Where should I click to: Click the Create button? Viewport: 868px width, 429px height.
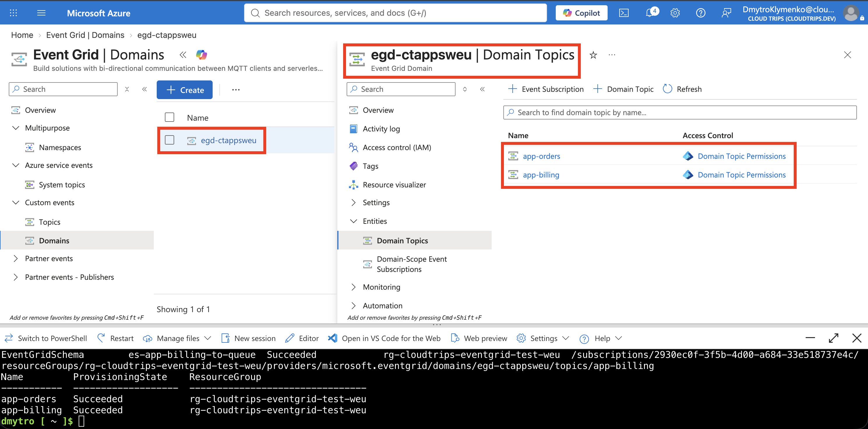coord(185,90)
